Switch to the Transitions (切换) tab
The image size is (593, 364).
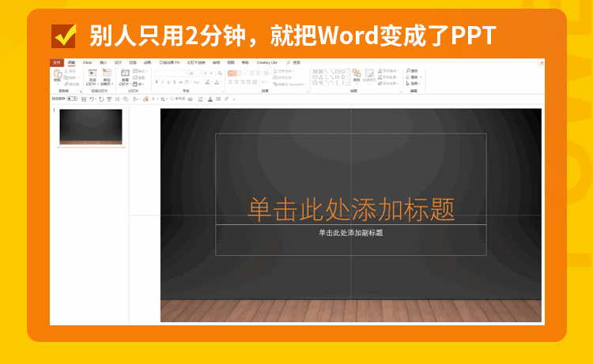(x=133, y=62)
